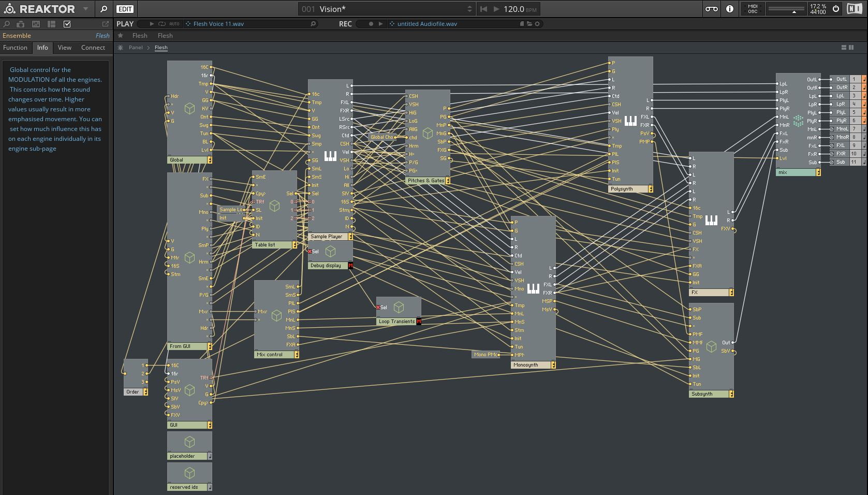The image size is (868, 495).
Task: Open the recorder file menu for untitled Audiofile.wav
Action: tap(392, 24)
